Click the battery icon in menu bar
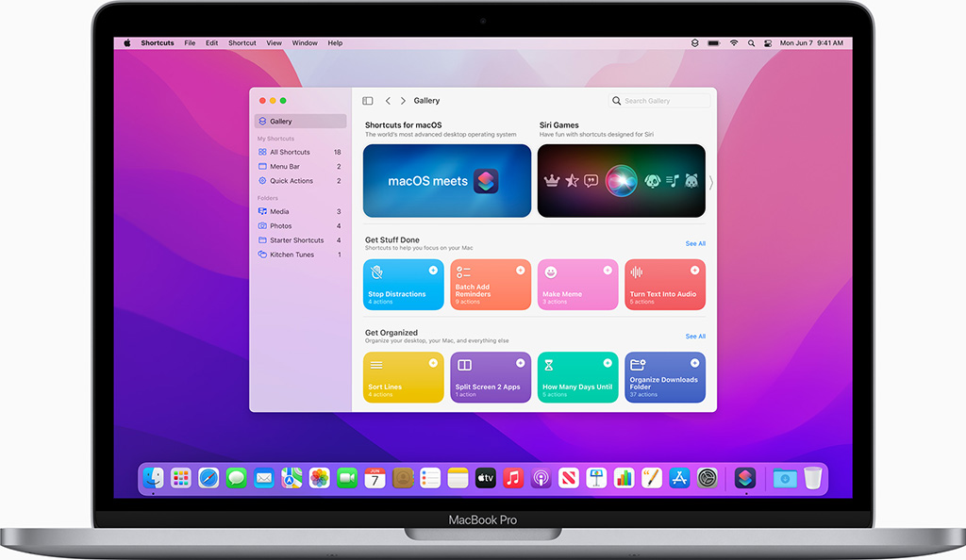This screenshot has width=966, height=560. (714, 43)
